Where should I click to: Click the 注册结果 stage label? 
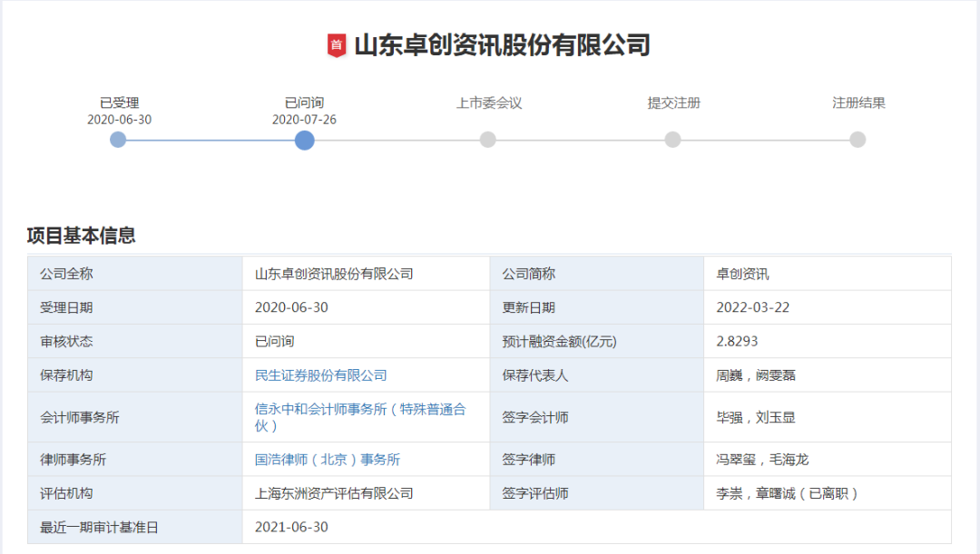pos(858,103)
